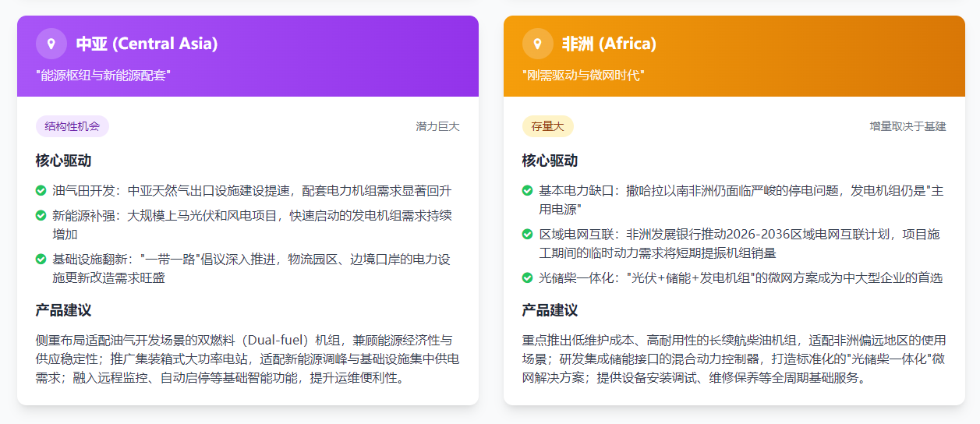This screenshot has height=424, width=980.
Task: Click the 中亚 (Central Asia) card title
Action: pyautogui.click(x=147, y=44)
